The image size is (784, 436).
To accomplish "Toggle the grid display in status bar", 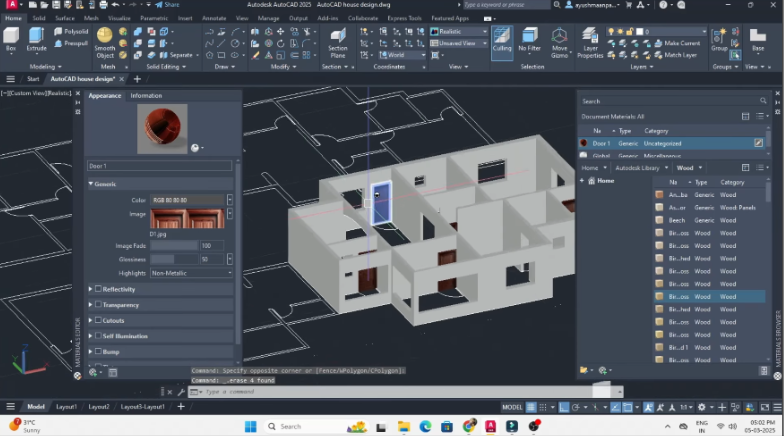I will tap(531, 408).
